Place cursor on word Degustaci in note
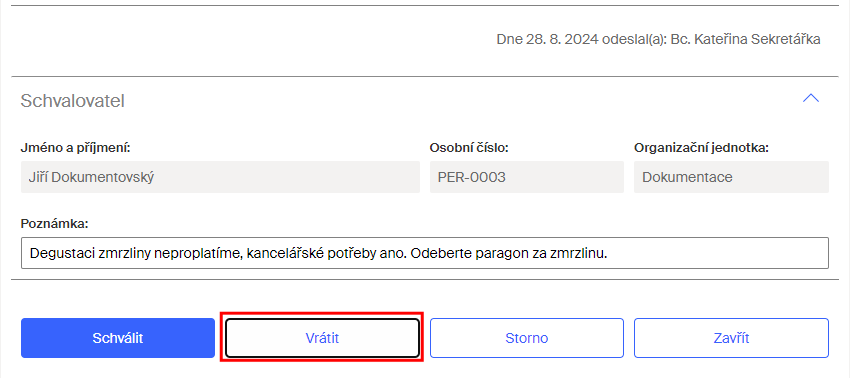 coord(62,253)
